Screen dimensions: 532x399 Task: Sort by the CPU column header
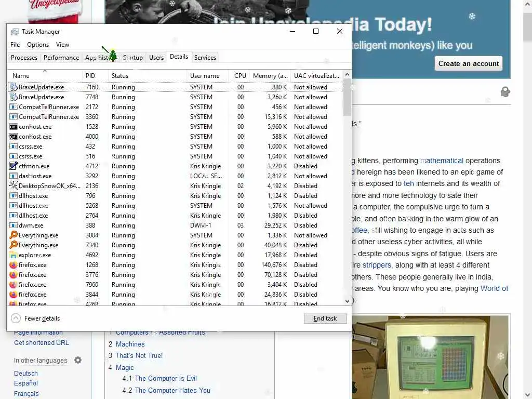click(240, 76)
